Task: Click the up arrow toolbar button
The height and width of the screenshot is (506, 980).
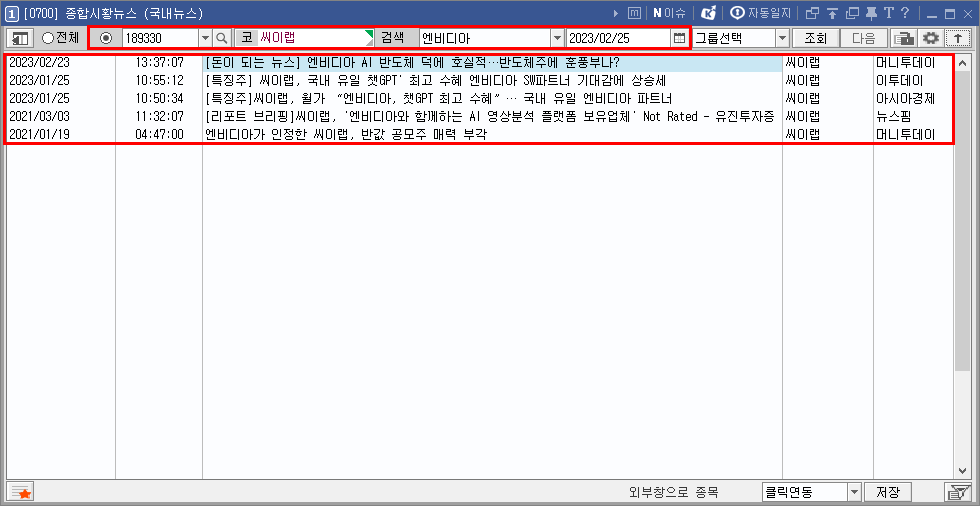Action: (958, 38)
